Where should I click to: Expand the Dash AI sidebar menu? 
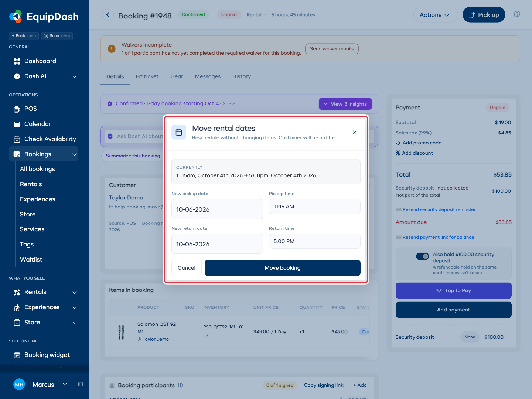(x=75, y=76)
